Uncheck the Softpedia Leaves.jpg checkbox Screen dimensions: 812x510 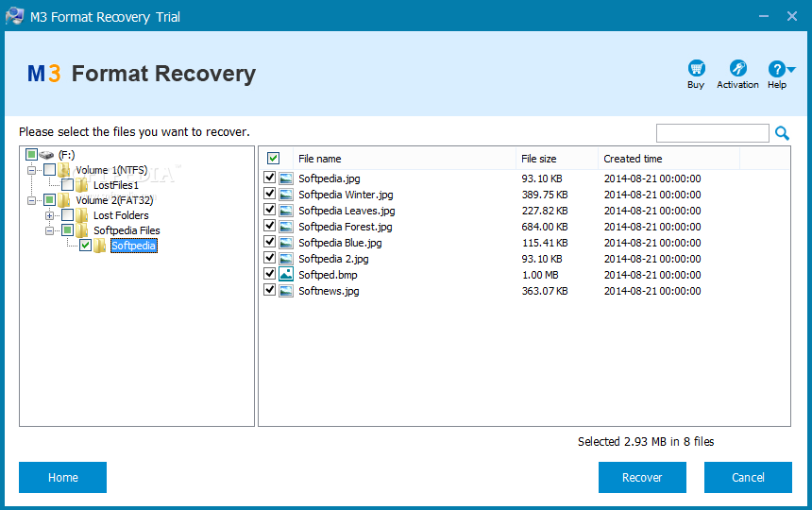pos(269,210)
